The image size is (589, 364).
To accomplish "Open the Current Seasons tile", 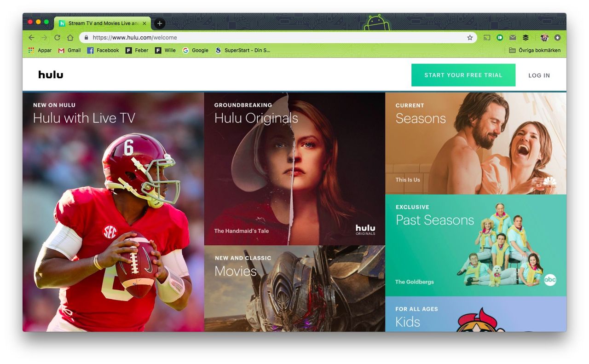I will 476,143.
